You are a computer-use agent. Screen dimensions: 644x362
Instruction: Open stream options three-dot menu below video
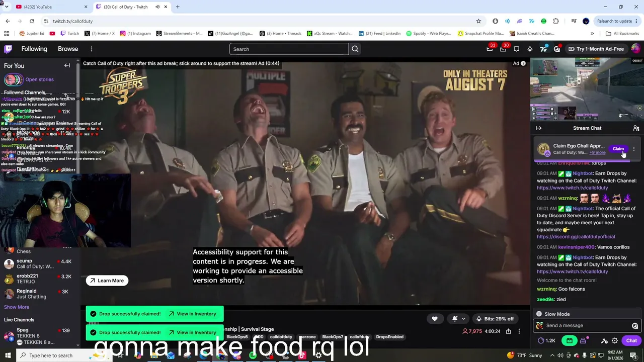519,331
